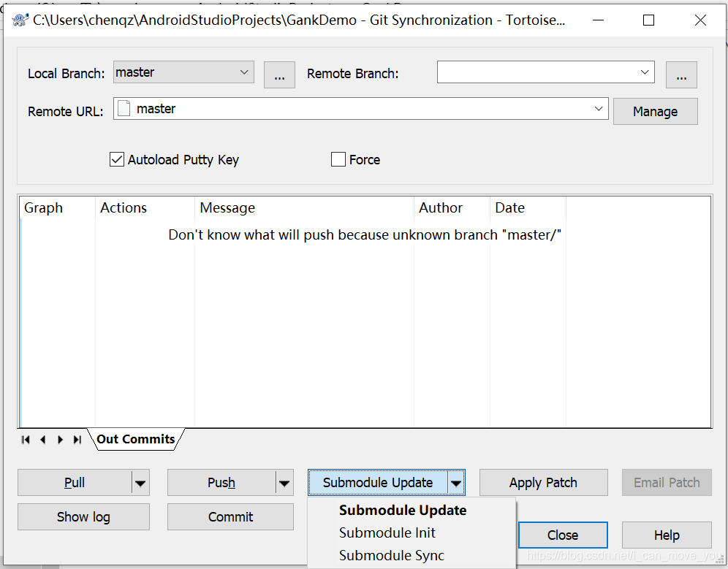Screen dimensions: 728x569
Task: Expand the Remote URL dropdown list
Action: (599, 108)
